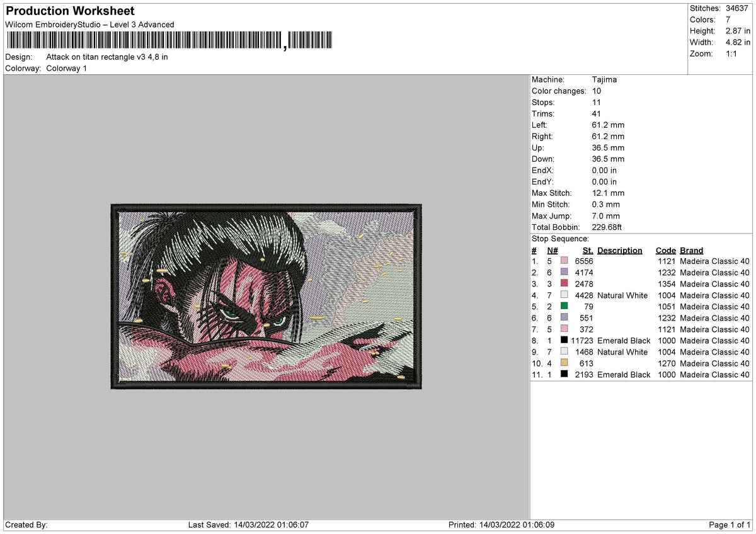This screenshot has height=534, width=756.
Task: Click the Description column header
Action: [620, 250]
